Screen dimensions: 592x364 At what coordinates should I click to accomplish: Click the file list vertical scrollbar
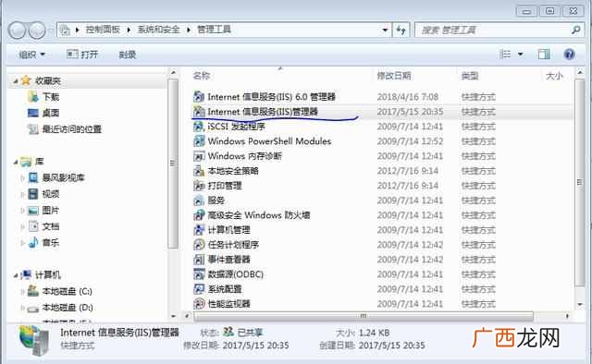click(x=580, y=182)
